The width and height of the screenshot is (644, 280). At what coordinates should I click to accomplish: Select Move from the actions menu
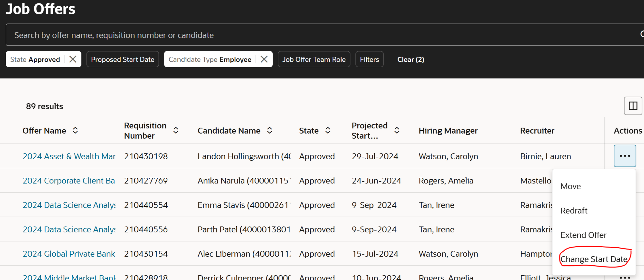[x=570, y=186]
